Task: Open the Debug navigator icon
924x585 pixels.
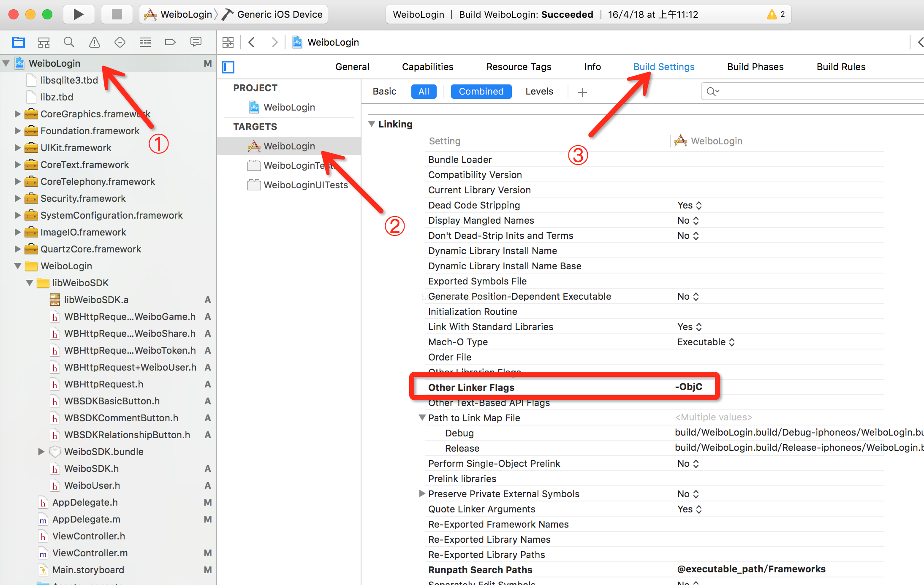Action: click(145, 42)
